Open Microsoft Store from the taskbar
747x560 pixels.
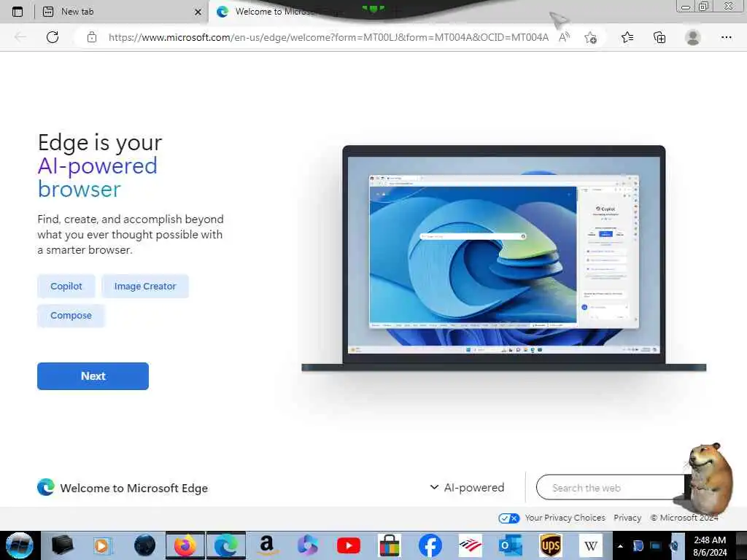[x=390, y=545]
